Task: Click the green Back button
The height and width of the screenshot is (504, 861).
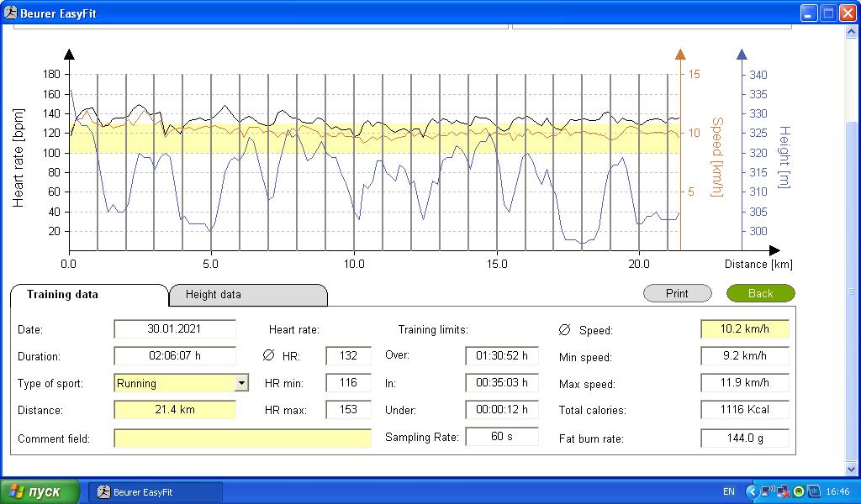Action: coord(760,293)
